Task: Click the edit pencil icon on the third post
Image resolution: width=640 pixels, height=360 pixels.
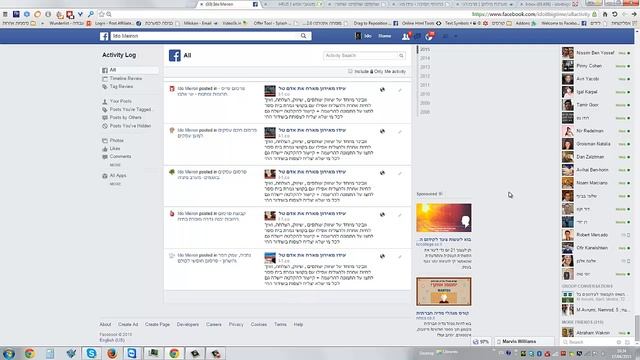Action: click(400, 173)
